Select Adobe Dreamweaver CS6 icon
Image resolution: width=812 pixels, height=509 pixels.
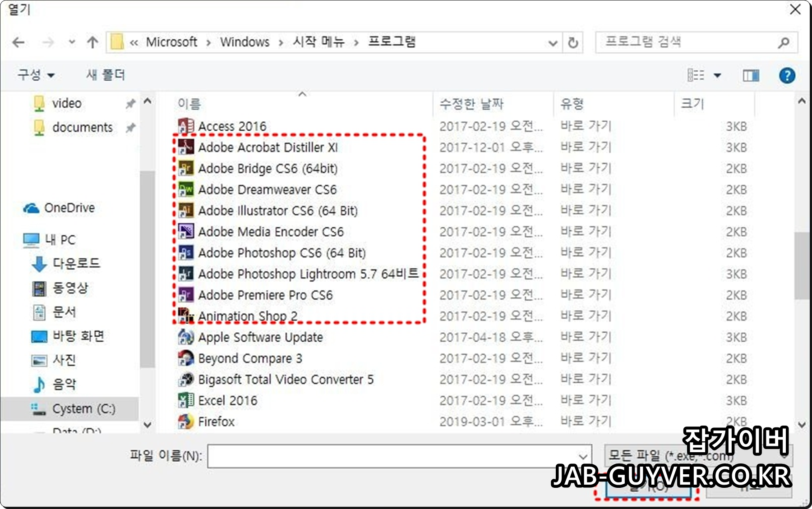(x=186, y=189)
